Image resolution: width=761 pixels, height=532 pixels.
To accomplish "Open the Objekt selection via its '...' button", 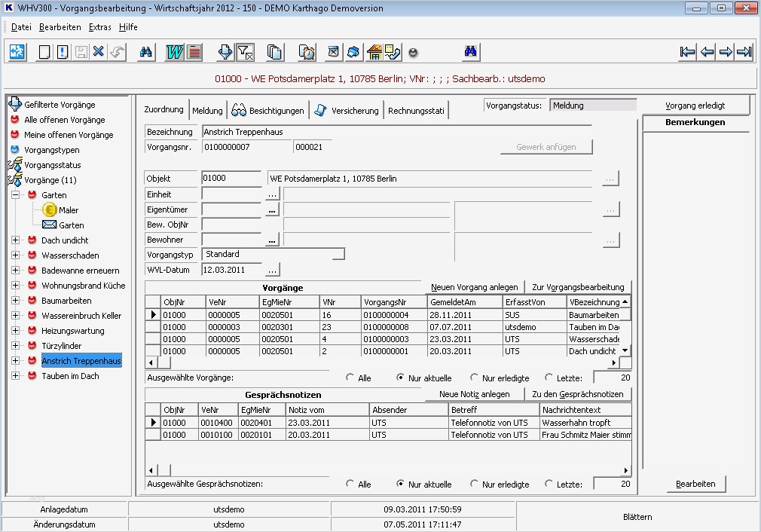I will (610, 178).
